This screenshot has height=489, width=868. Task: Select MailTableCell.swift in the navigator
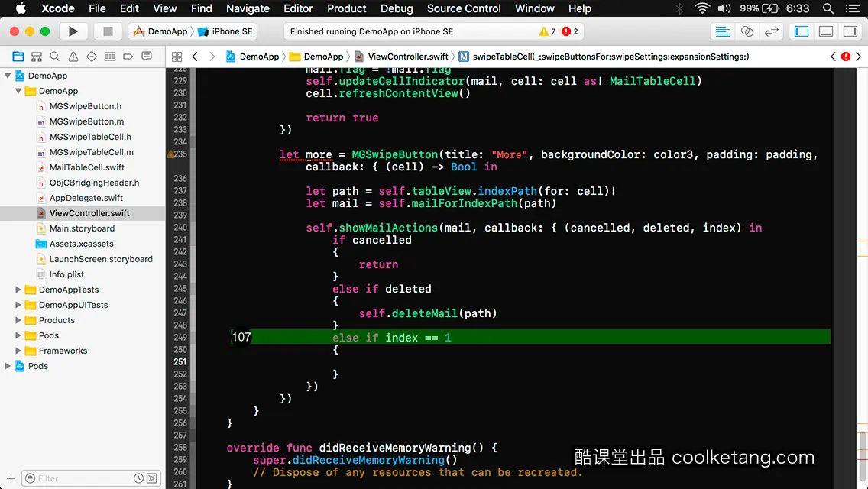click(x=86, y=167)
